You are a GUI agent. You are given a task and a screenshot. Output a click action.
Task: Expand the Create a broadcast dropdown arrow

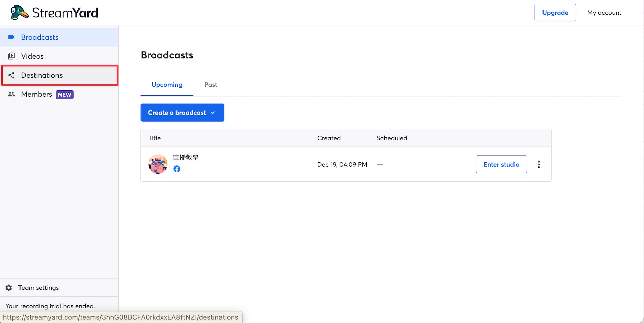point(213,113)
